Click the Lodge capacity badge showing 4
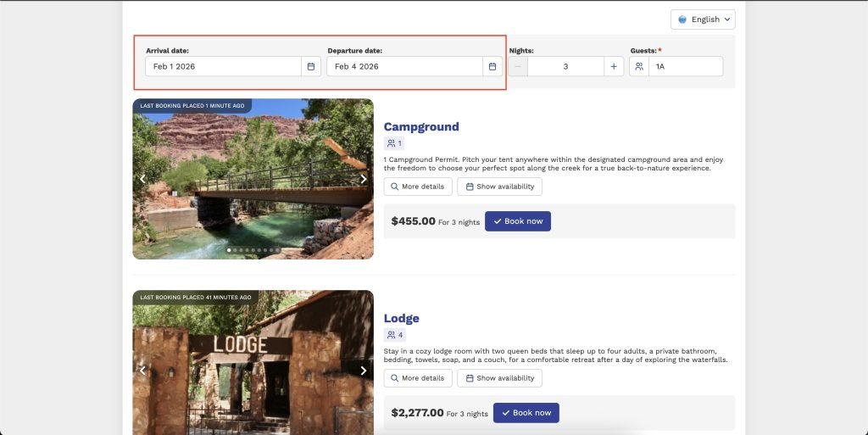This screenshot has height=435, width=868. pyautogui.click(x=395, y=335)
